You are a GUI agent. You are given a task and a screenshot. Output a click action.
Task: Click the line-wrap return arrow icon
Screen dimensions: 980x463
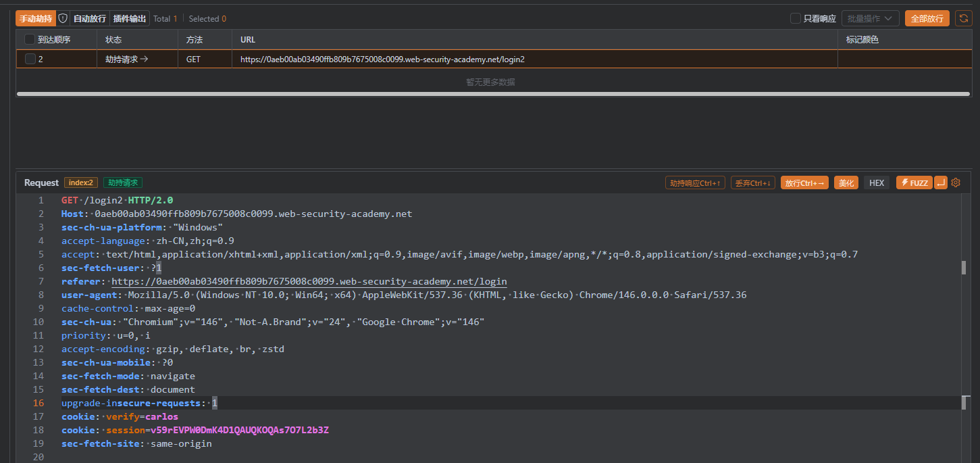click(941, 182)
